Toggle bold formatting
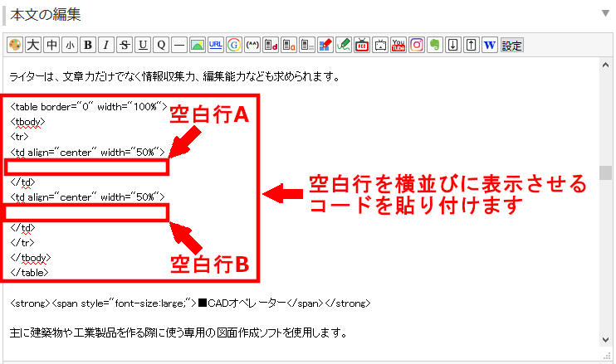The height and width of the screenshot is (364, 616). point(88,45)
